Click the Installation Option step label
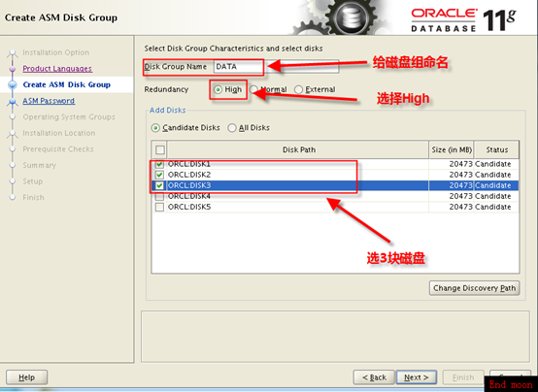The image size is (538, 392). click(x=56, y=52)
